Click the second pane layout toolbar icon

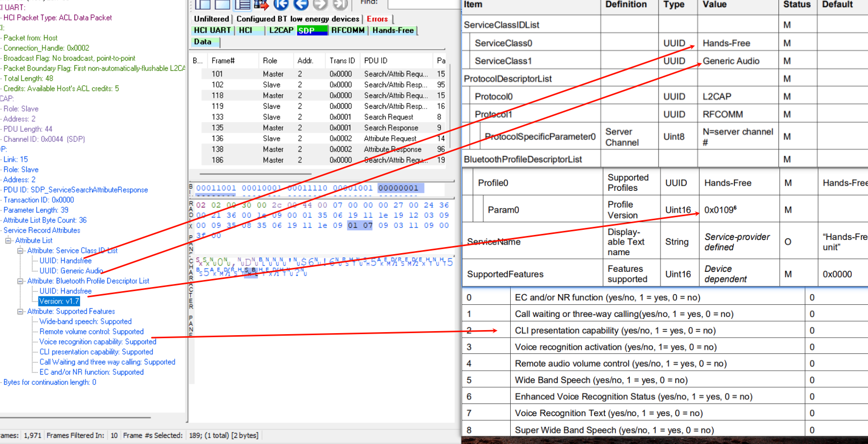click(223, 5)
